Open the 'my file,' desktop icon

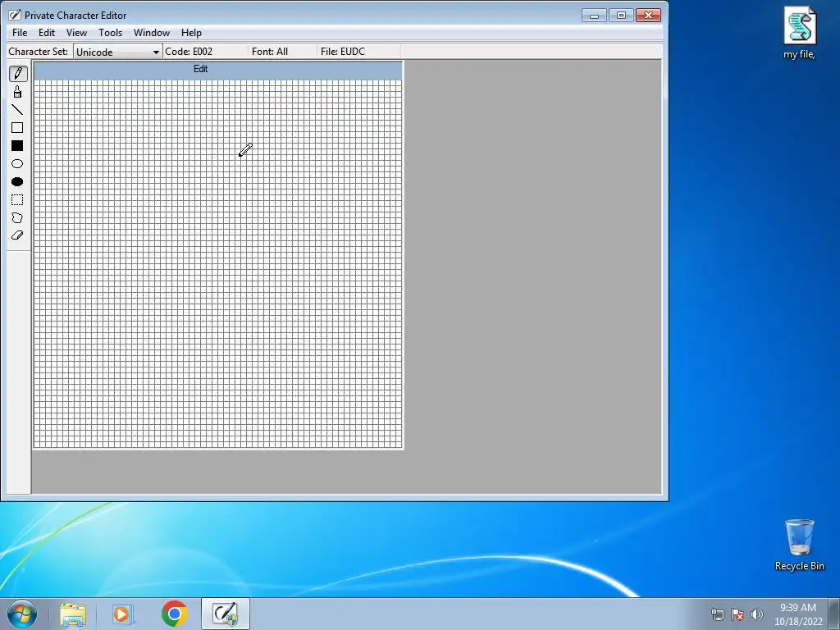point(799,33)
